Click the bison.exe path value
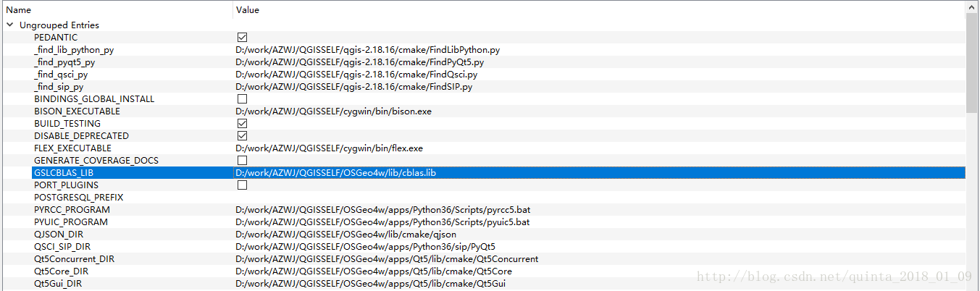Screen dimensions: 980x291 coord(334,111)
